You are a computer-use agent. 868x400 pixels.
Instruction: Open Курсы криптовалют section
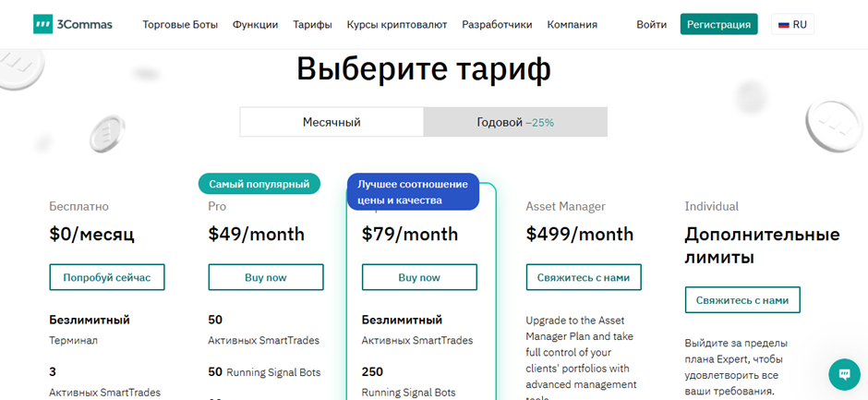397,24
